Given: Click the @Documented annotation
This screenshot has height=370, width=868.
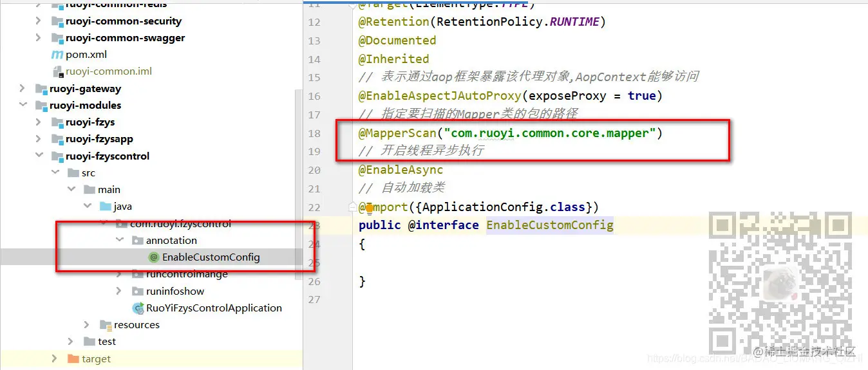Looking at the screenshot, I should click(x=397, y=41).
